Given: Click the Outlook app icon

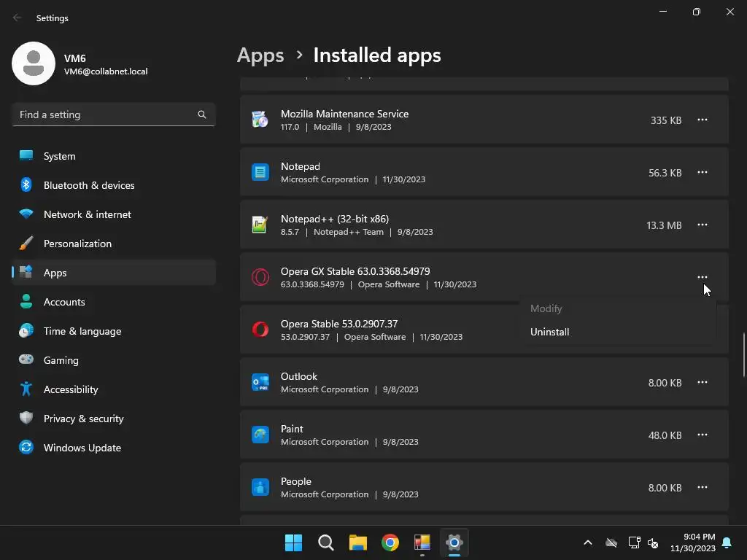Looking at the screenshot, I should tap(260, 382).
